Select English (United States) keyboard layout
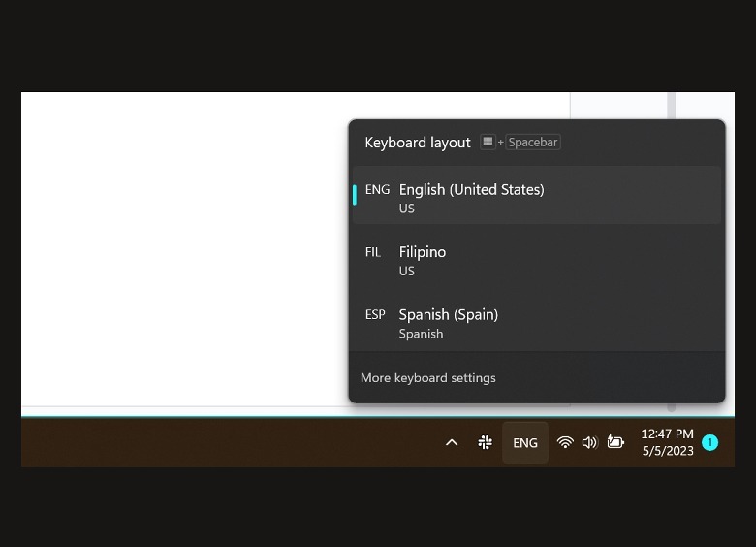Image resolution: width=756 pixels, height=547 pixels. point(537,195)
